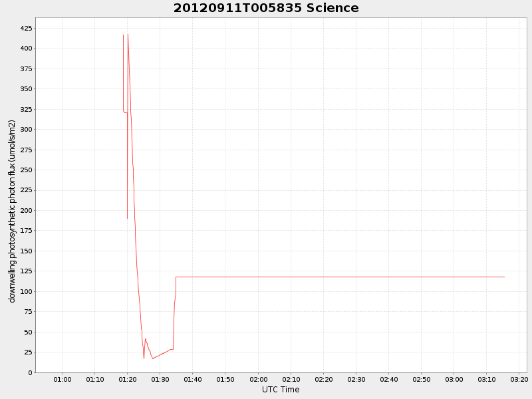Click the 01:40 tick label on time axis
The width and height of the screenshot is (532, 399).
193,379
